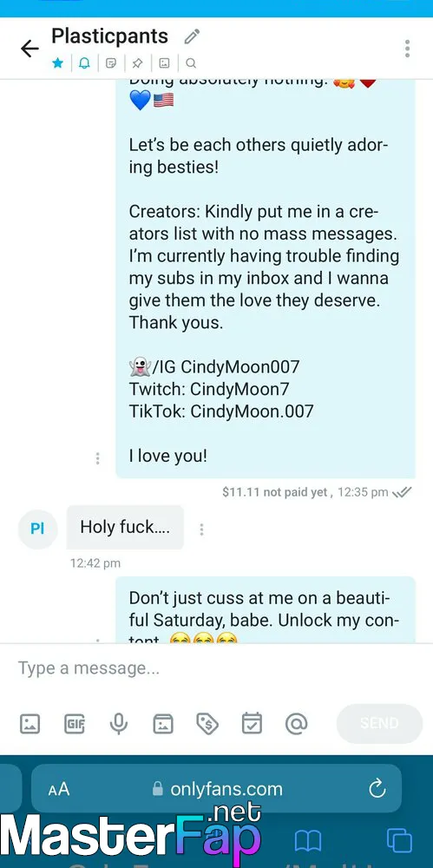Attach a photo with the image icon

30,724
